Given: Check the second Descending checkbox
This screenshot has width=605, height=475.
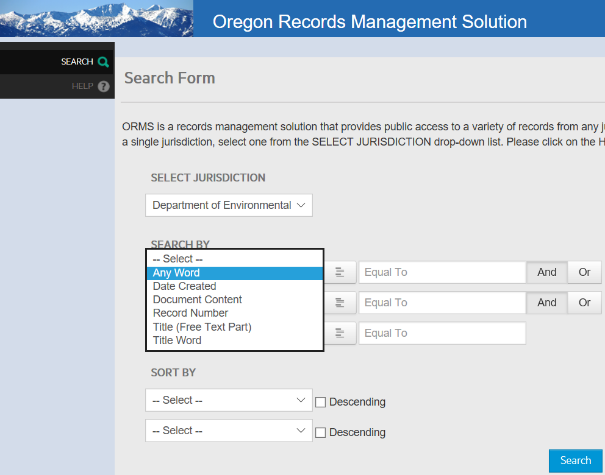Looking at the screenshot, I should [x=321, y=432].
